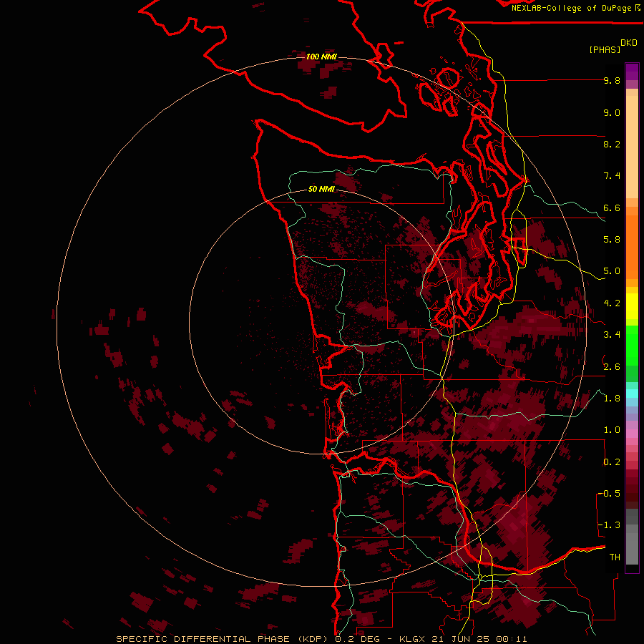Click the cyan band of color bar
Viewport: 644px width, 644px height.
coord(632,394)
